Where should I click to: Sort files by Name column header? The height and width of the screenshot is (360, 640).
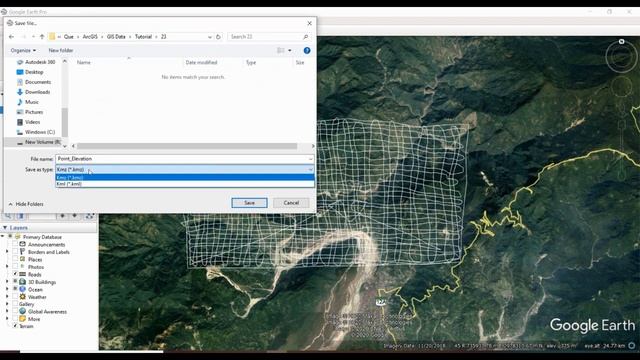(84, 62)
